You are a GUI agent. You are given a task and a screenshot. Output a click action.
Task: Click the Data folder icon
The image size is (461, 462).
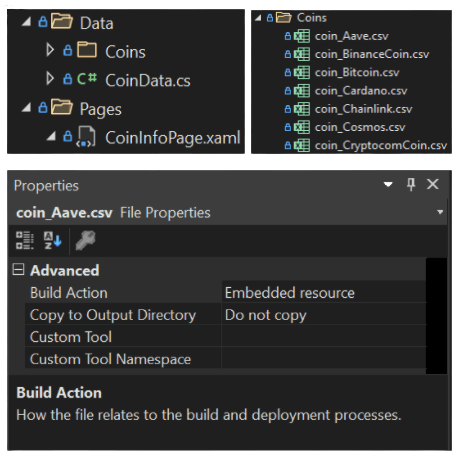[x=62, y=21]
